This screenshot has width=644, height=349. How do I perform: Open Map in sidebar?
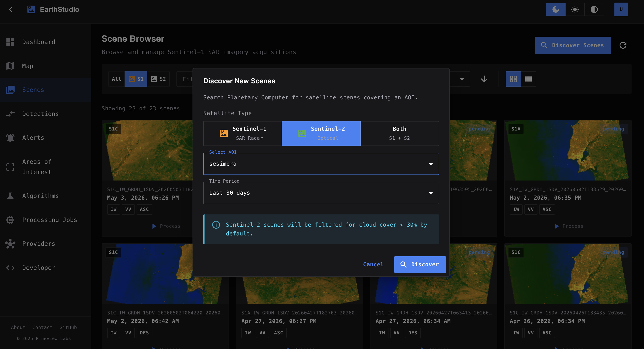coord(45,66)
